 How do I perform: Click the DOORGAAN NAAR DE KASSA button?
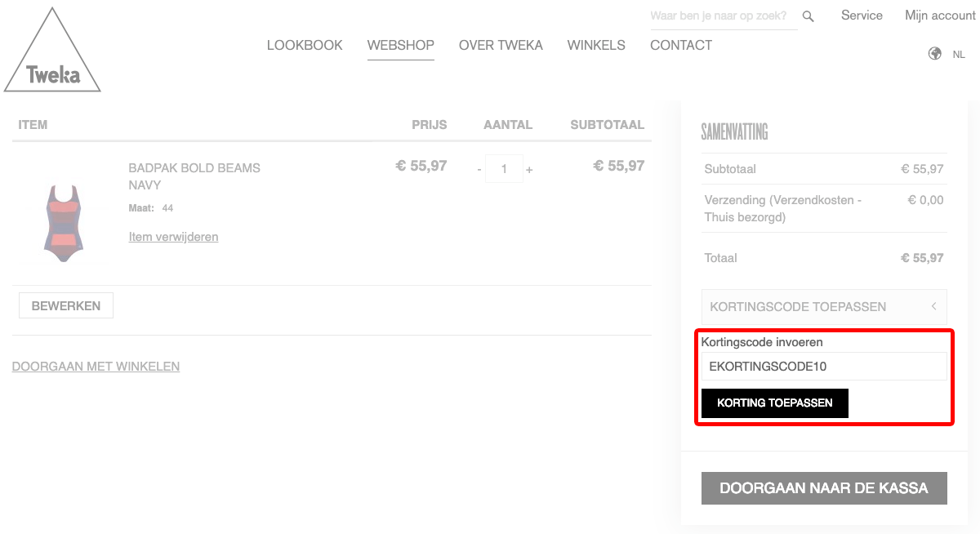coord(824,488)
